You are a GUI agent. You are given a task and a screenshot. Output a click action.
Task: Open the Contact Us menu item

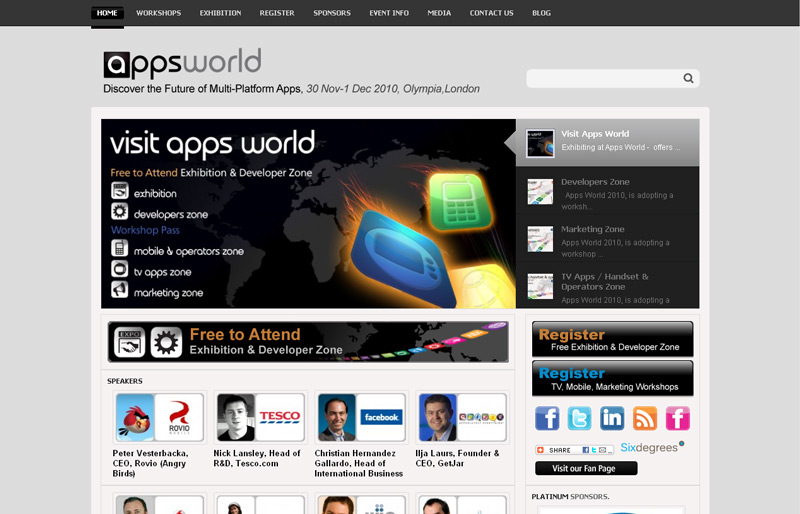[x=491, y=13]
